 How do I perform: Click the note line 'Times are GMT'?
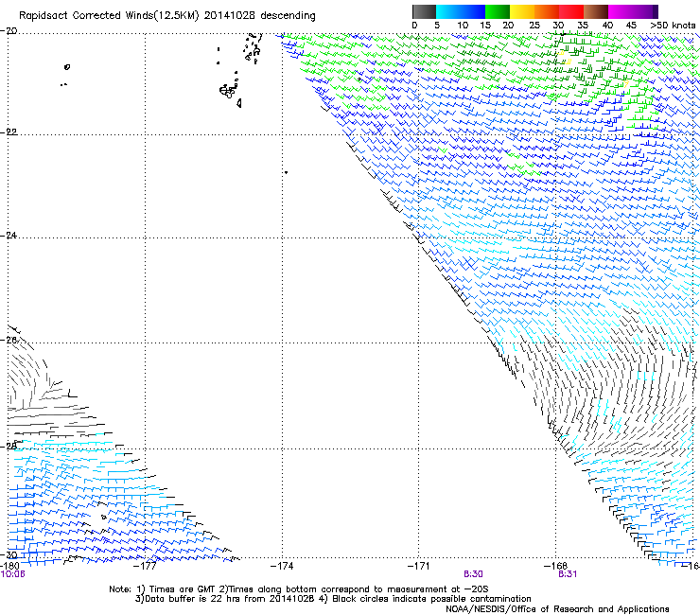coord(183,589)
